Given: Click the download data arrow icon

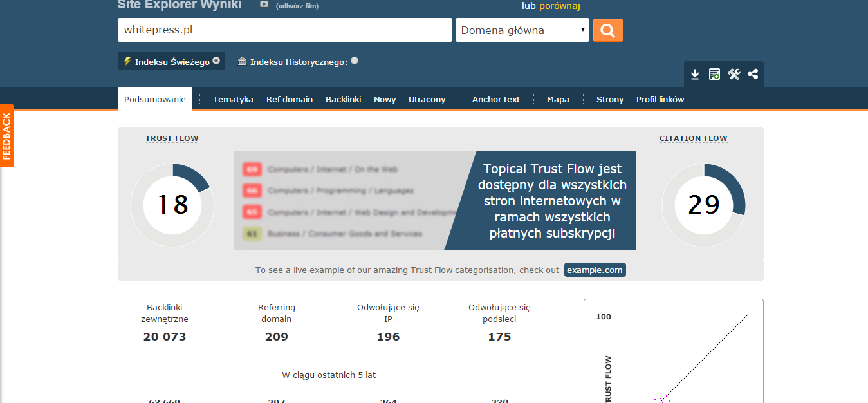Looking at the screenshot, I should (x=695, y=74).
